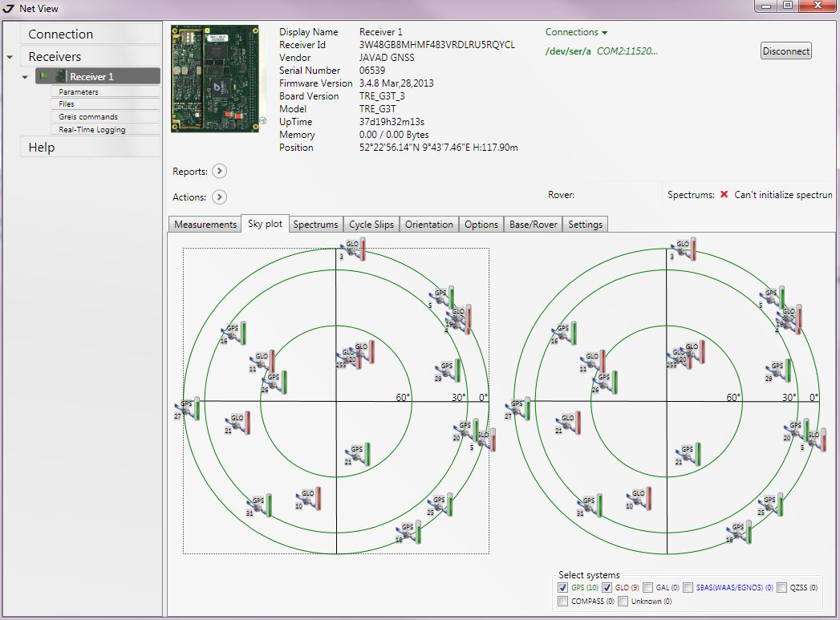Click GPS 27 satellite in left sky plot
Screen dimensions: 840x620
click(x=187, y=408)
